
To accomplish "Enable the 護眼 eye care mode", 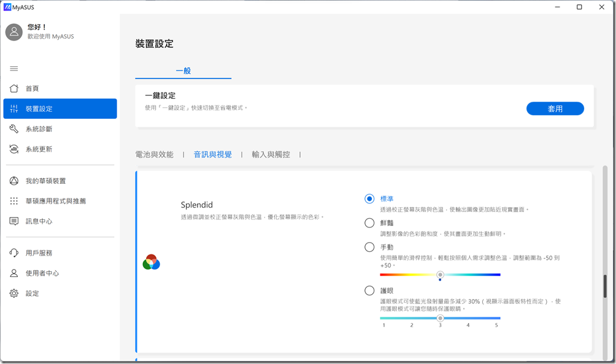I will point(369,290).
